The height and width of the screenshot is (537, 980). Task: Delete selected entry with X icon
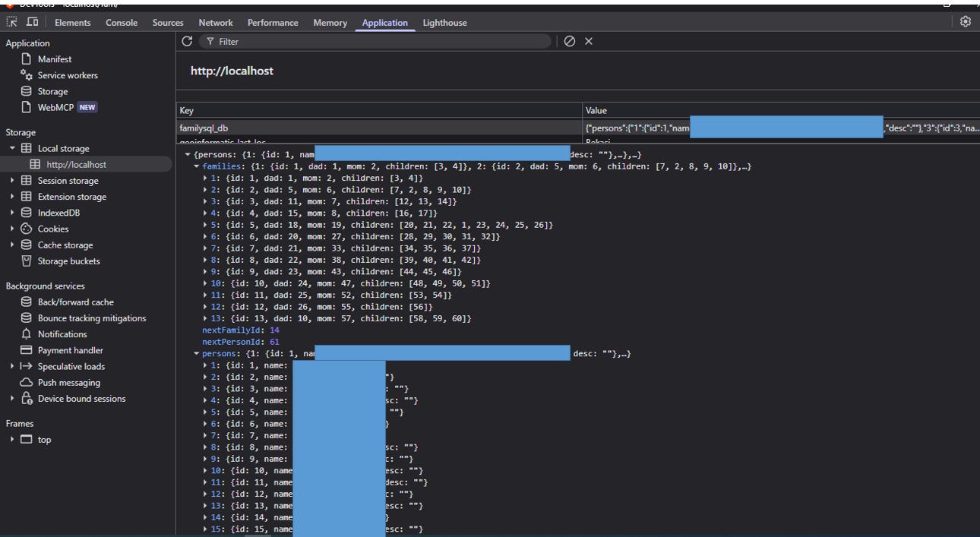(x=589, y=41)
